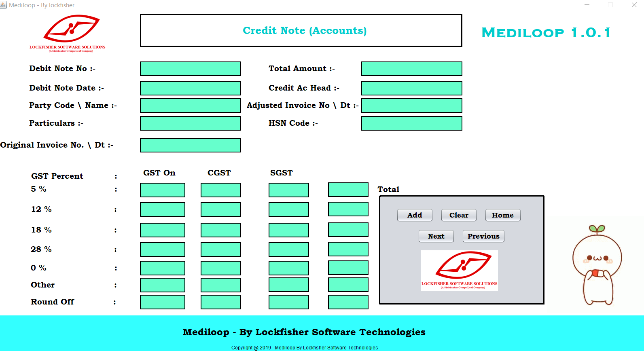The width and height of the screenshot is (644, 351).
Task: Go to Home screen button
Action: tap(502, 215)
